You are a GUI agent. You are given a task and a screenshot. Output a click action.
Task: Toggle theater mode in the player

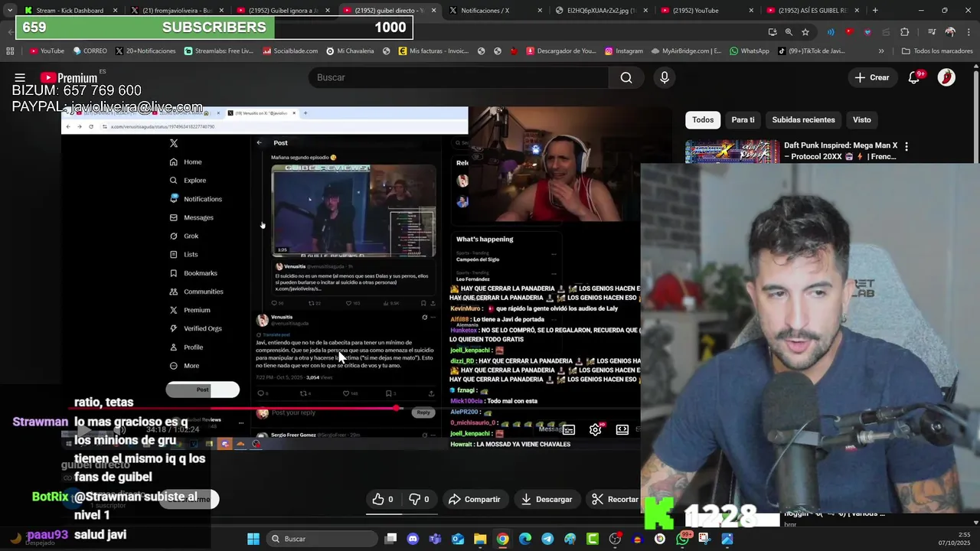click(622, 429)
